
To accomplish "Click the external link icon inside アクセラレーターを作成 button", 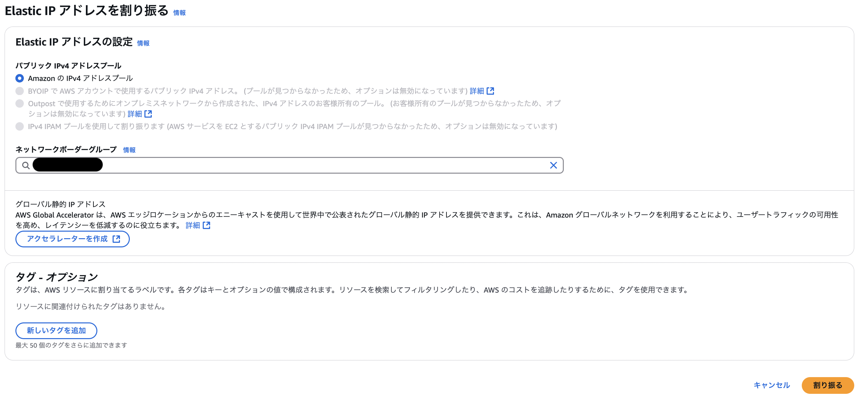I will pos(116,239).
